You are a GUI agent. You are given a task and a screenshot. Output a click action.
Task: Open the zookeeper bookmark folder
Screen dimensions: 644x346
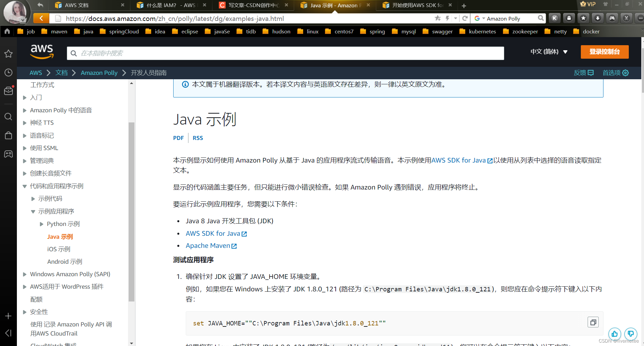click(520, 31)
